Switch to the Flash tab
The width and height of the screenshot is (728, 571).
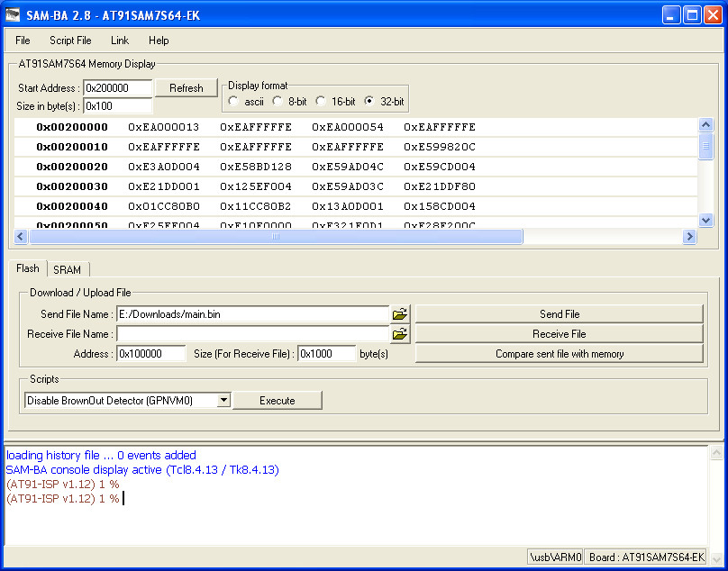pos(27,268)
